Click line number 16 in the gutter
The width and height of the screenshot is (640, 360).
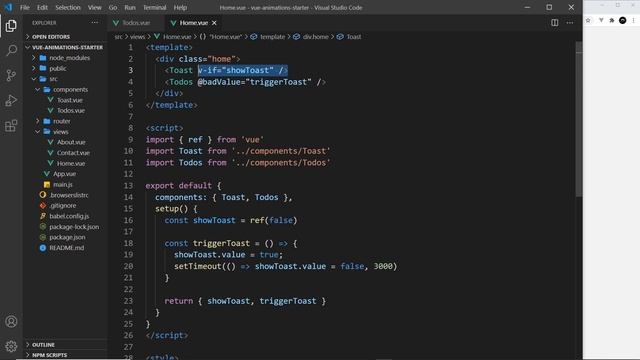coord(129,220)
